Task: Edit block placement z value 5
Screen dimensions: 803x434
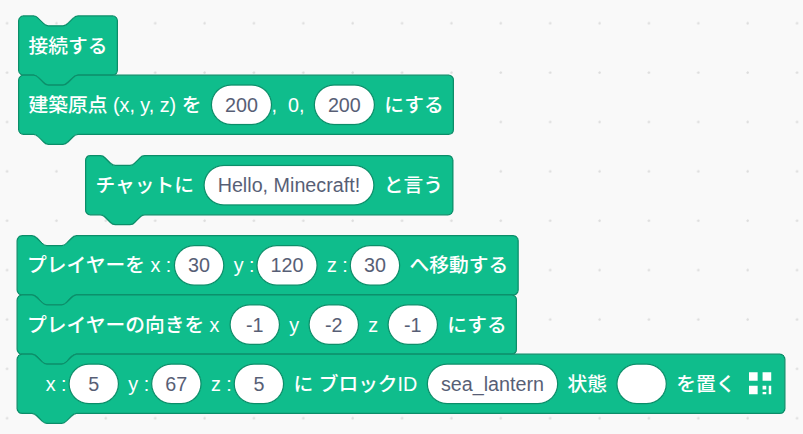Action: (x=259, y=384)
